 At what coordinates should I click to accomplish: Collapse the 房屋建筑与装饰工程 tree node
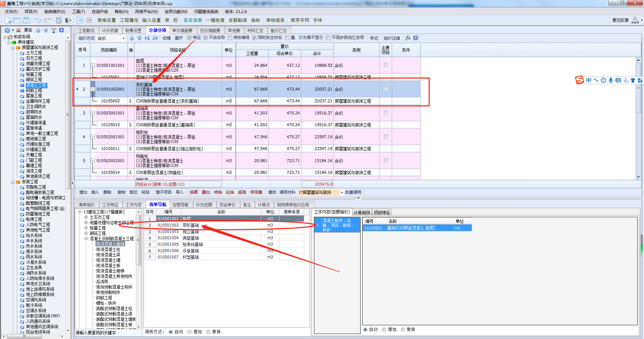point(13,48)
